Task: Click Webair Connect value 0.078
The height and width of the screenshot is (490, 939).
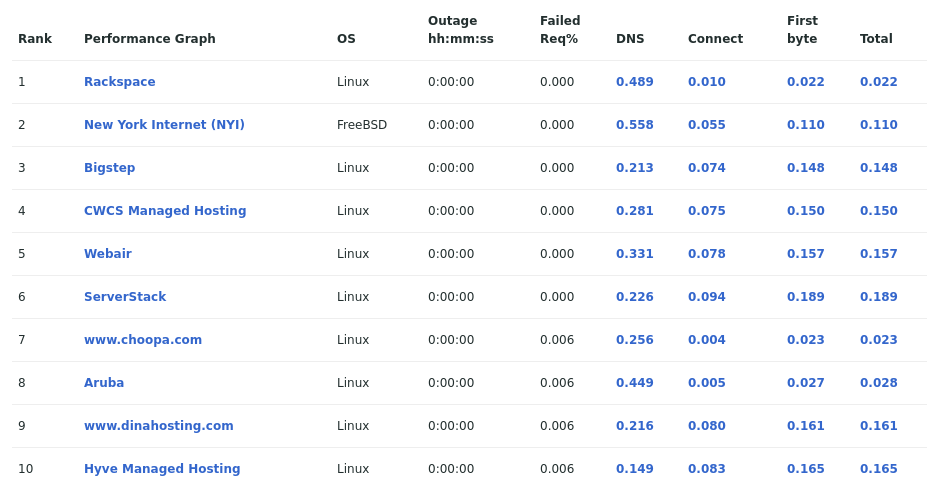Action: [x=707, y=253]
